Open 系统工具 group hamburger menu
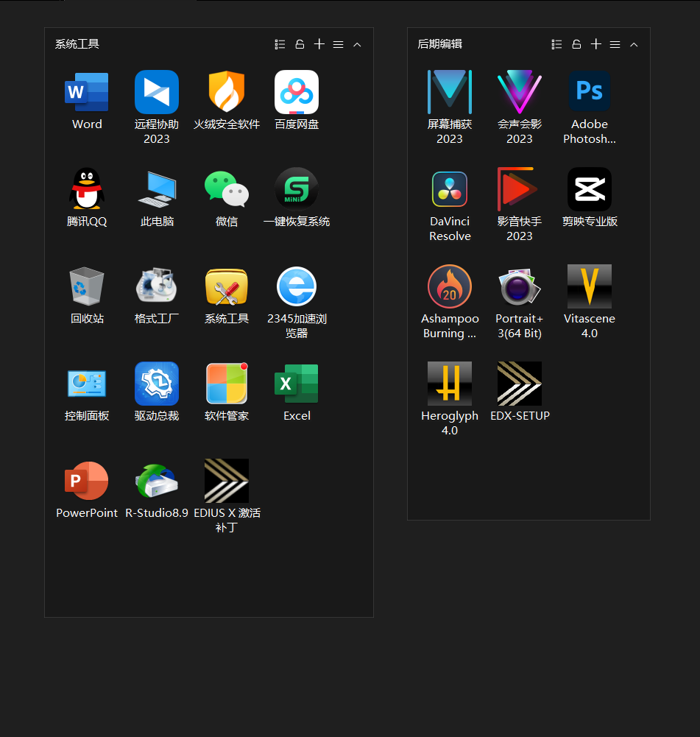 pos(339,45)
